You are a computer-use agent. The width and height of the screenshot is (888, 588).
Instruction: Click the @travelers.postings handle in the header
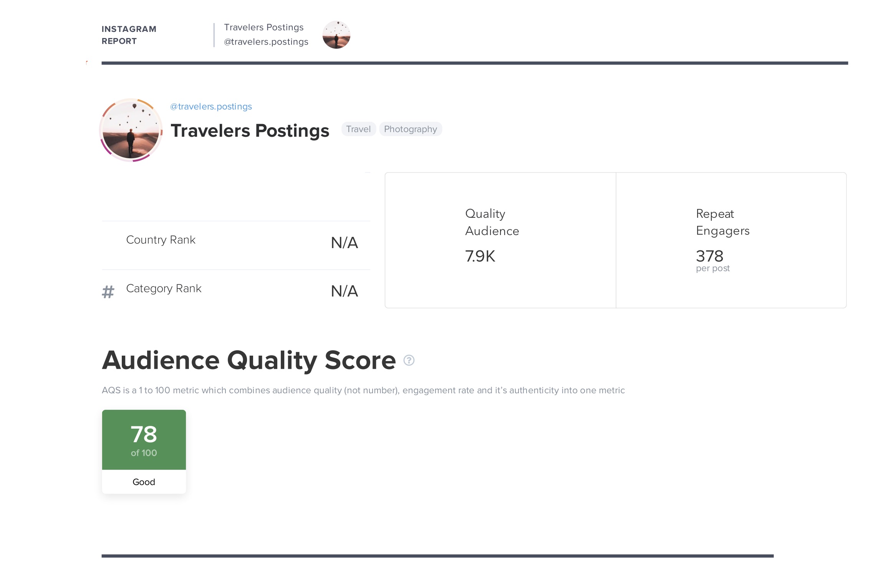(x=266, y=41)
